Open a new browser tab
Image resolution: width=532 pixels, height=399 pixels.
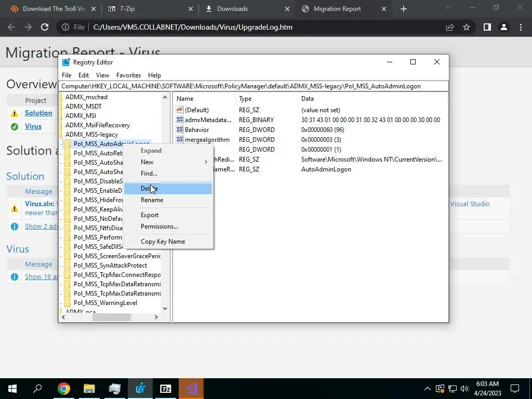(403, 9)
